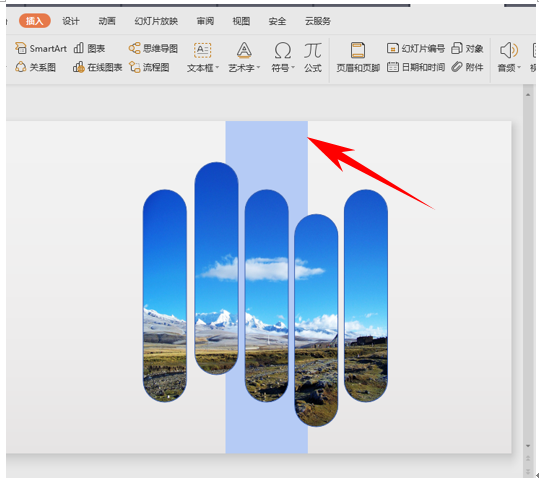The width and height of the screenshot is (539, 481).
Task: Insert a 流程图 flowchart
Action: click(x=149, y=67)
